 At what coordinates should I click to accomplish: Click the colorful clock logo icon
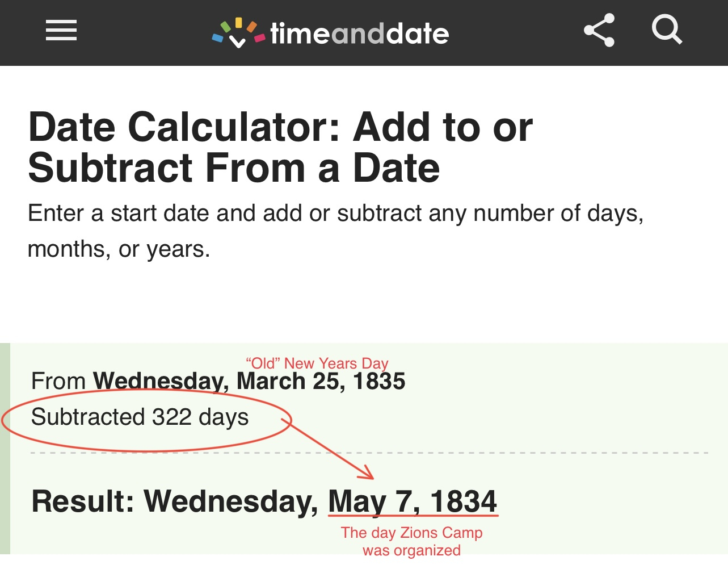238,33
